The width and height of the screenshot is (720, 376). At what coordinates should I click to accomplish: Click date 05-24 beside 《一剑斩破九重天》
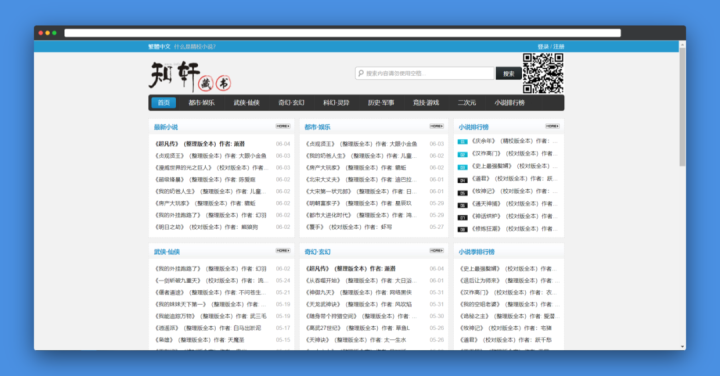point(283,281)
